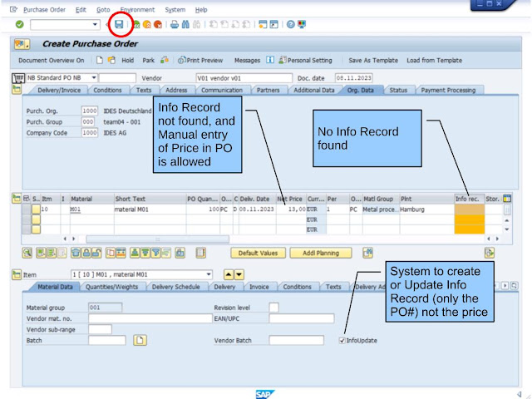The height and width of the screenshot is (399, 532).
Task: Switch to the Delivery/Invoice header tab
Action: (59, 91)
